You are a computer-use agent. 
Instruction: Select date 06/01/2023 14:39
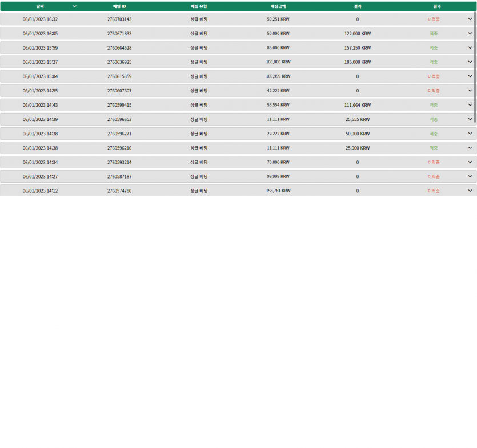(x=40, y=119)
